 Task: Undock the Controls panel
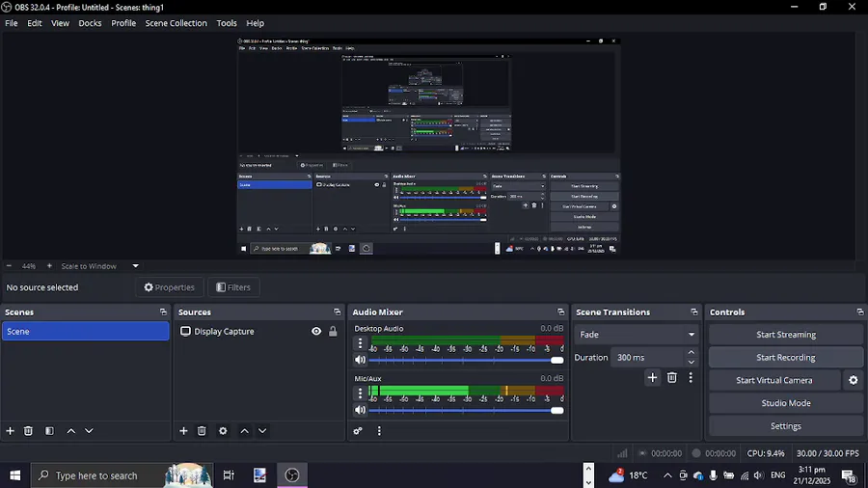(859, 312)
